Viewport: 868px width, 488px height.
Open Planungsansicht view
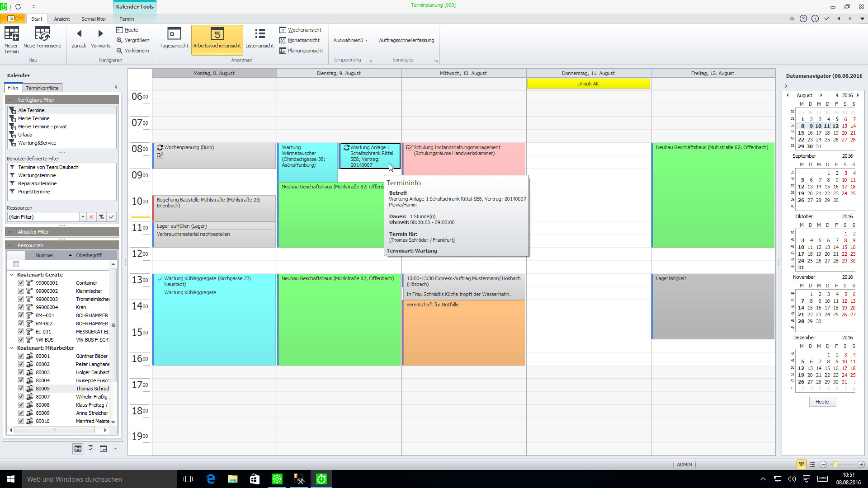pos(301,51)
